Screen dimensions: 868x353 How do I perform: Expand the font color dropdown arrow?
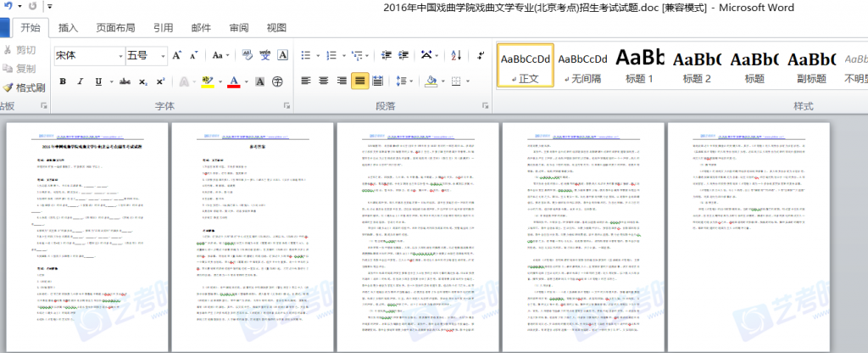[x=246, y=81]
